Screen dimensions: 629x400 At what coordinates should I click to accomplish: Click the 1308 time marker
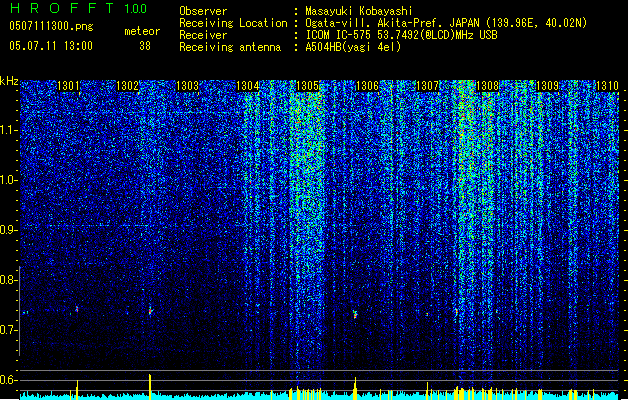pyautogui.click(x=487, y=86)
